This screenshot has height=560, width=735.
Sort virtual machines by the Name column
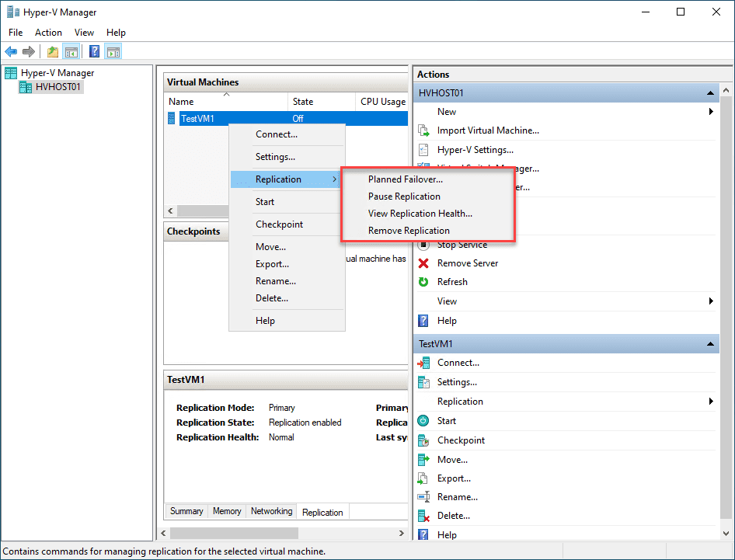(x=227, y=102)
